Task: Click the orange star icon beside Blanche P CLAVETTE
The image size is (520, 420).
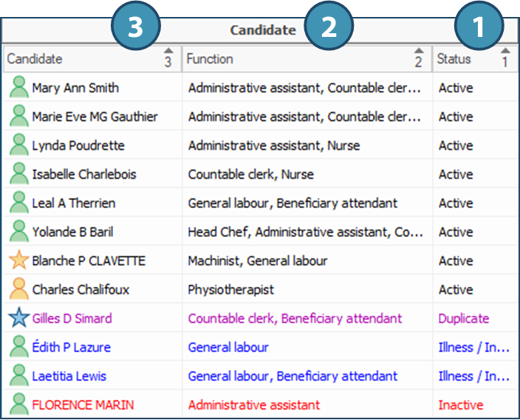Action: point(18,261)
